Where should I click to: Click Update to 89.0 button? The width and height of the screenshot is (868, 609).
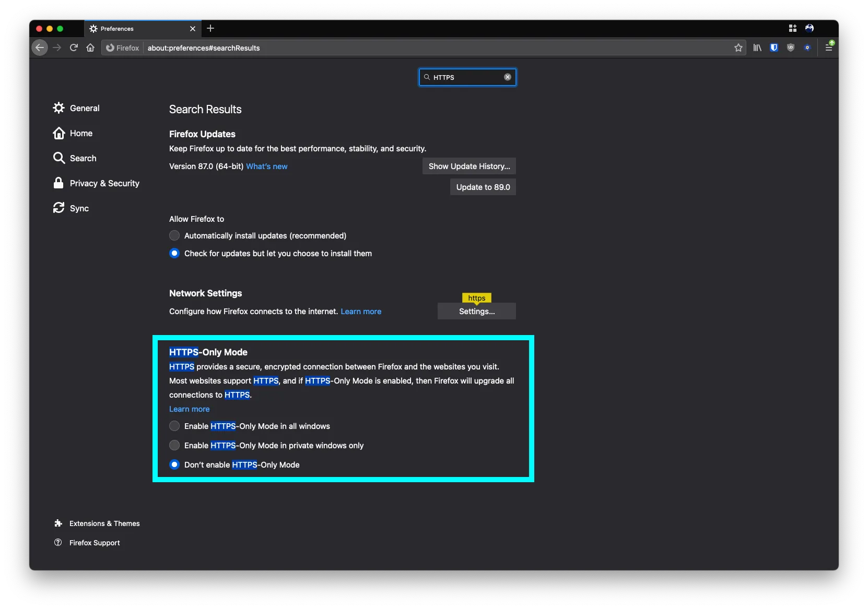coord(483,187)
